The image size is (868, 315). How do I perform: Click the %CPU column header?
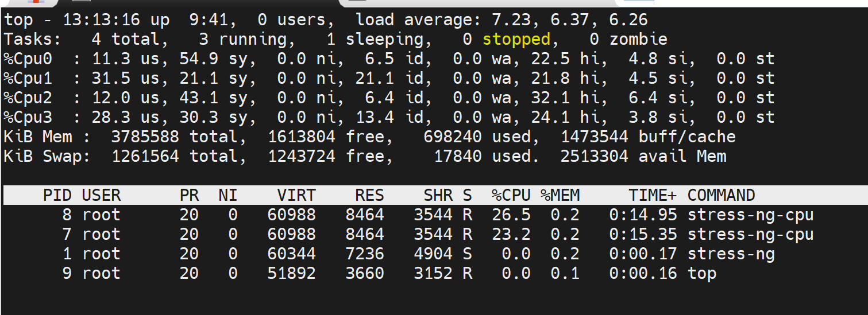coord(511,196)
